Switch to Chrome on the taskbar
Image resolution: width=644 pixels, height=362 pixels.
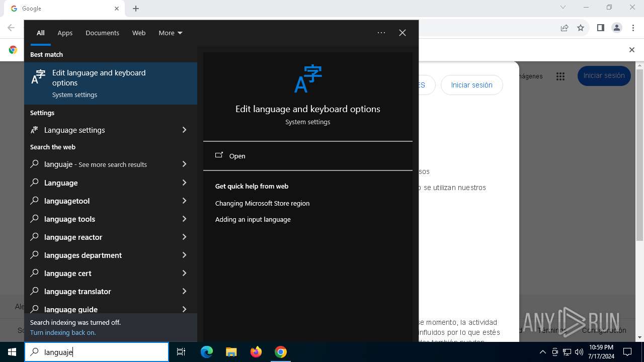(x=281, y=352)
